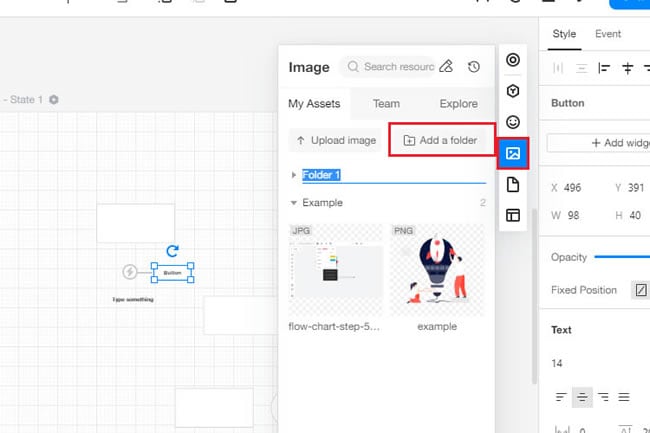Set text justify alignment
The height and width of the screenshot is (433, 650).
pyautogui.click(x=624, y=397)
